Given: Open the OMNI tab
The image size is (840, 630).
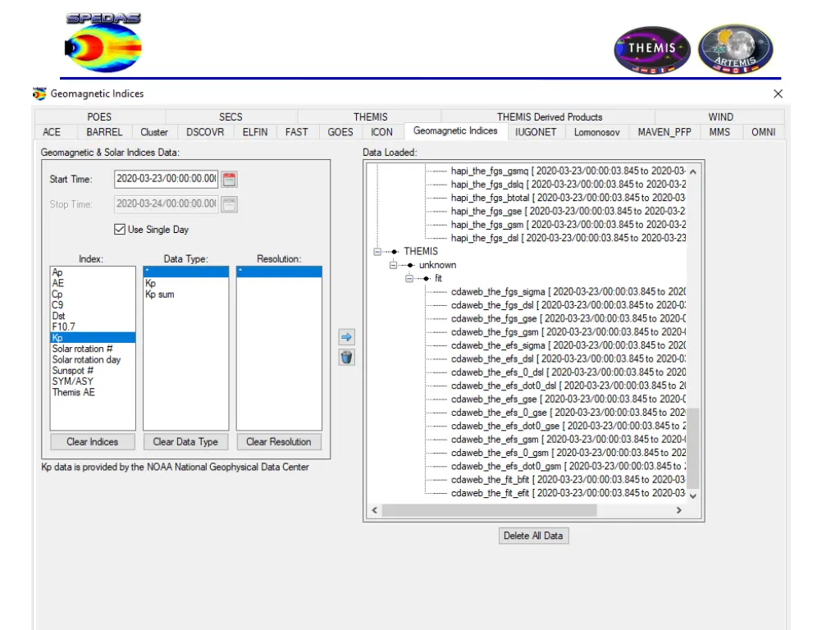Looking at the screenshot, I should [764, 132].
